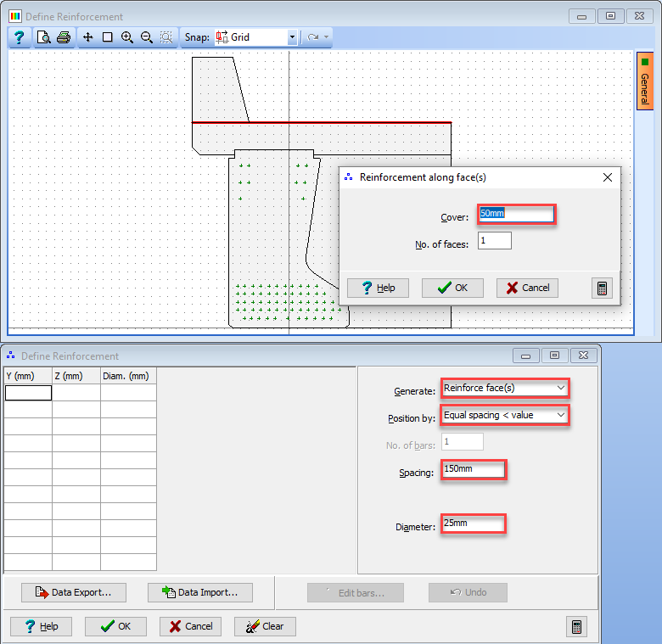Select the pan view tool

click(x=87, y=37)
